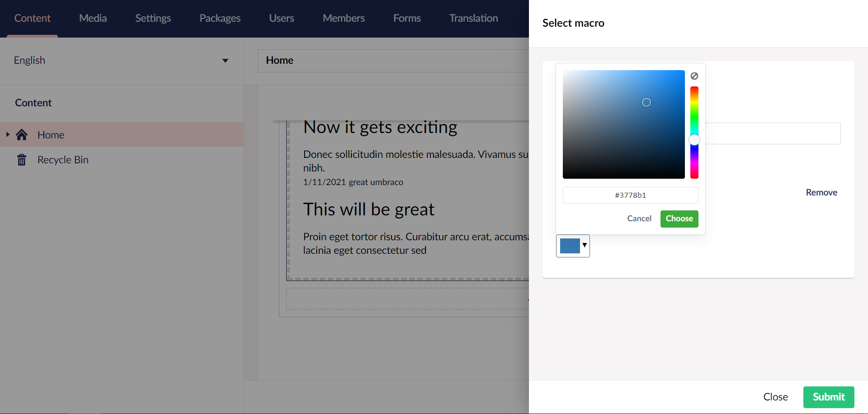Click the 'This will be great' heading

coord(368,209)
